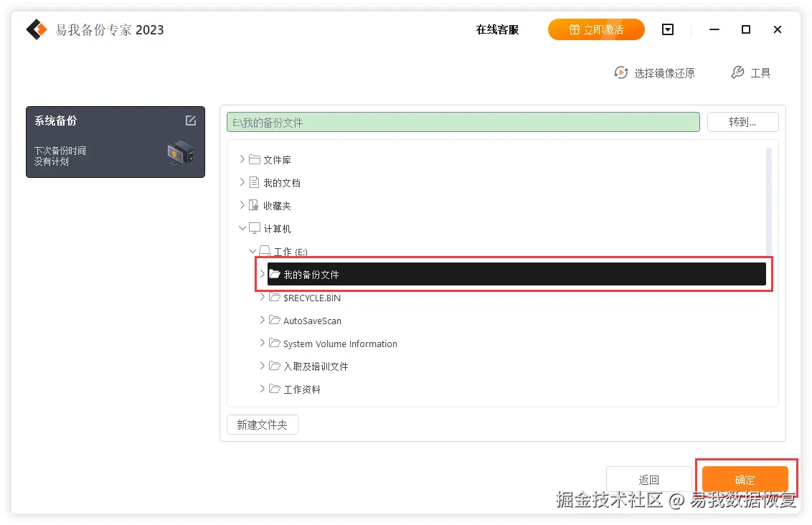Click the 工作资料 folder icon
812x525 pixels.
(x=275, y=389)
